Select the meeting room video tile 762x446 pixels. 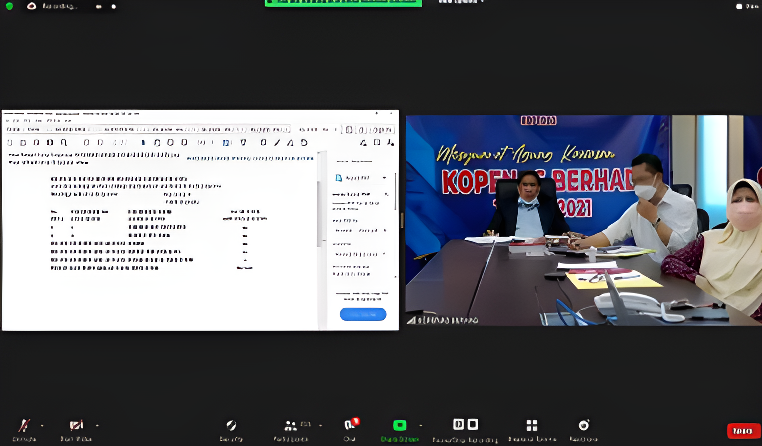coord(583,220)
